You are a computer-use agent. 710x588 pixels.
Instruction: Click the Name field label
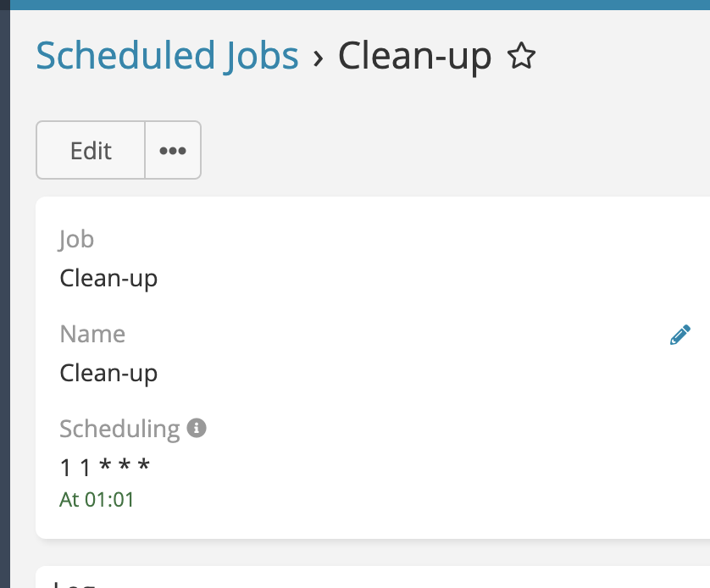tap(92, 334)
